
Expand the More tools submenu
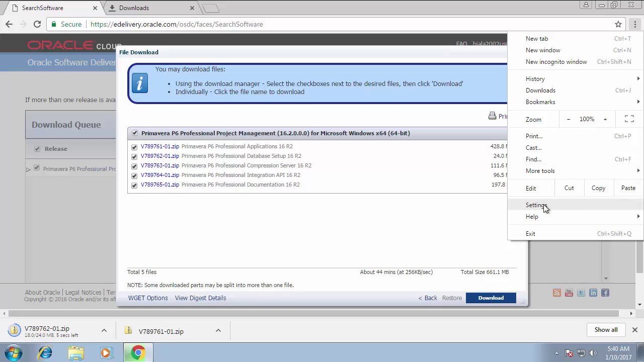tap(638, 171)
